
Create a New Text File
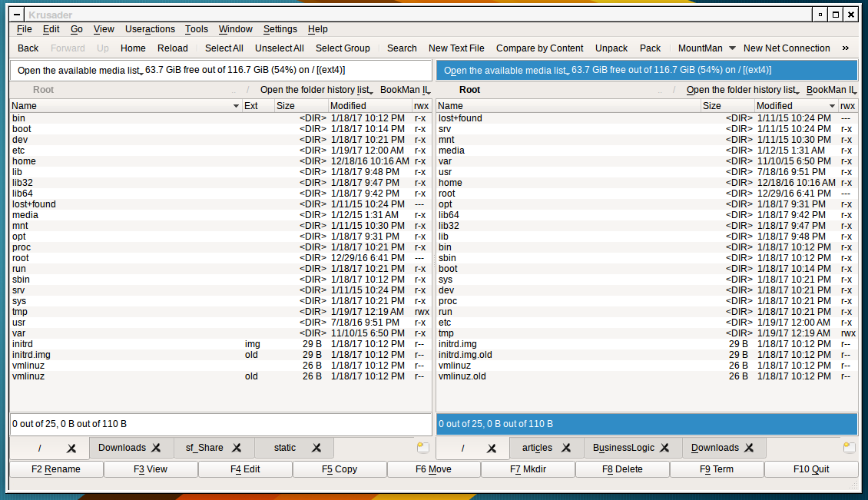click(x=456, y=48)
